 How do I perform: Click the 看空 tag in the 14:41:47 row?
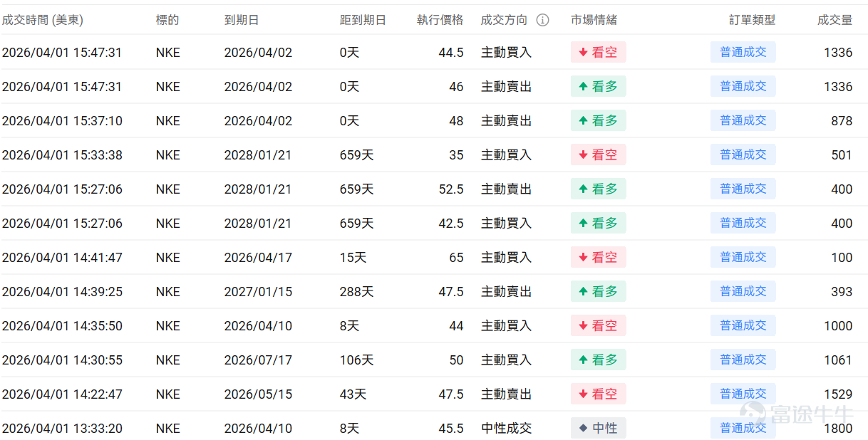tap(599, 257)
